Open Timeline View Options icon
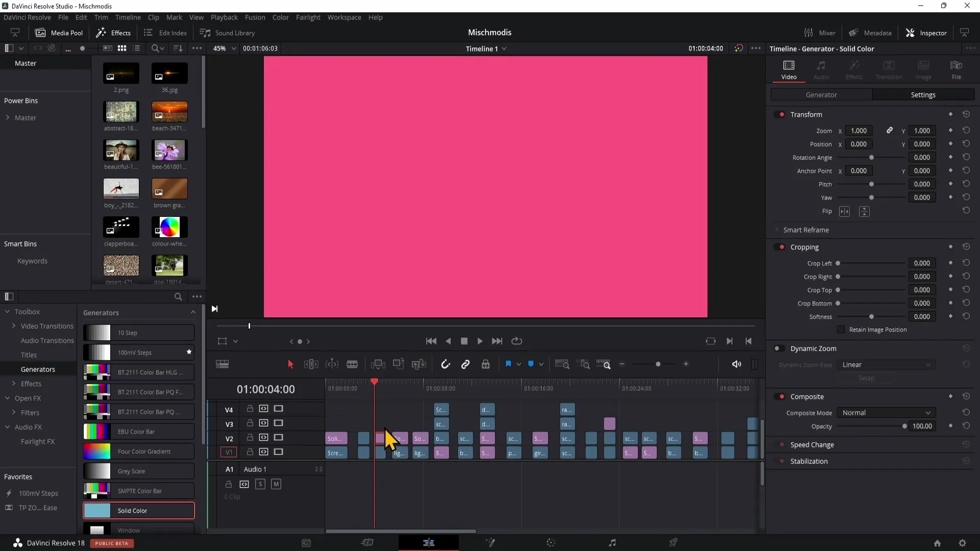Screen dimensions: 980x551 (223, 364)
